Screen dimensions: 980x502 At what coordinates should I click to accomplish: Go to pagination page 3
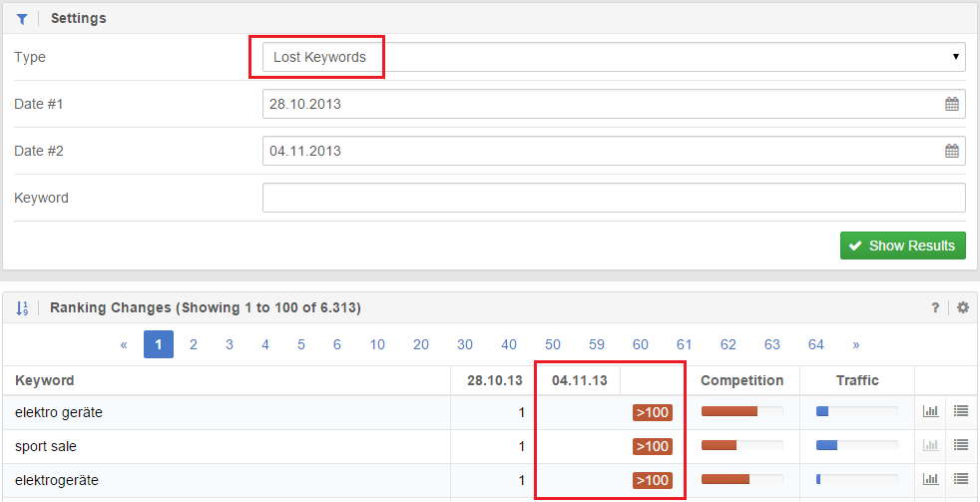pos(230,344)
